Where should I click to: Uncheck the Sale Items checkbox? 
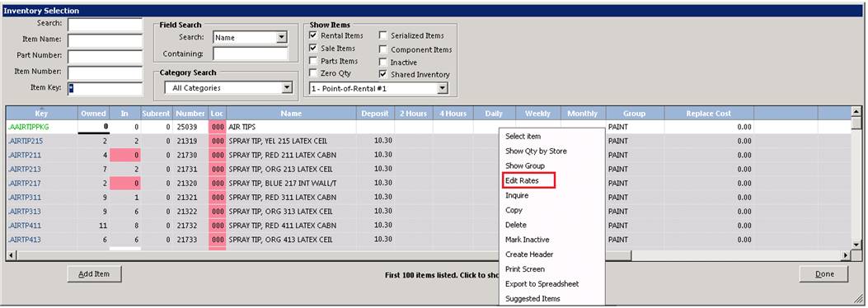tap(313, 48)
